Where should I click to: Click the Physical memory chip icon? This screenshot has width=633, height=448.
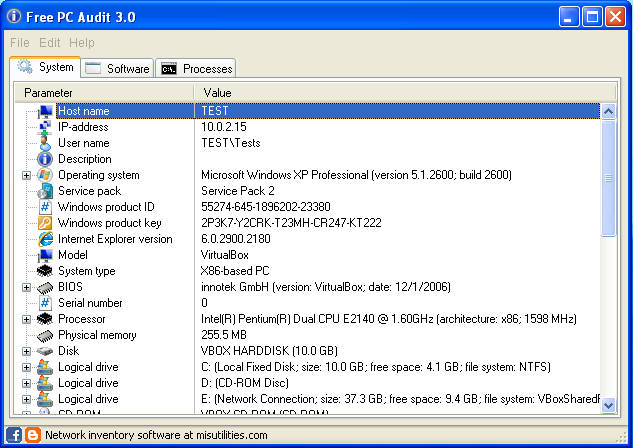coord(45,335)
